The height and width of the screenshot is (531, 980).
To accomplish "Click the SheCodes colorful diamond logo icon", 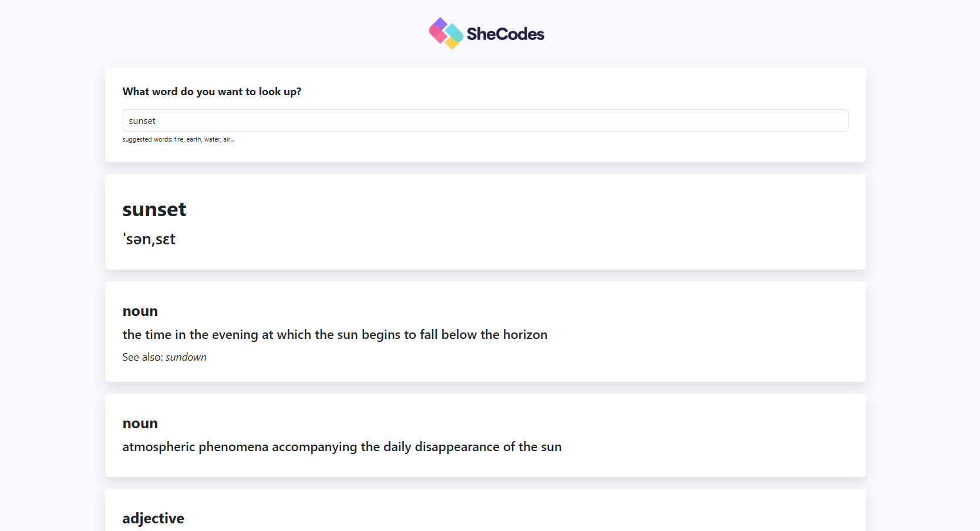I will (x=446, y=33).
